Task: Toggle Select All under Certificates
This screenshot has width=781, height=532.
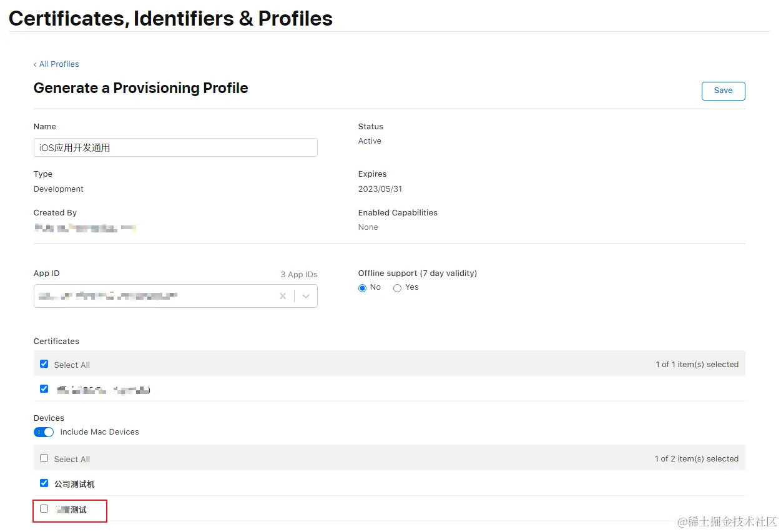Action: pos(44,364)
